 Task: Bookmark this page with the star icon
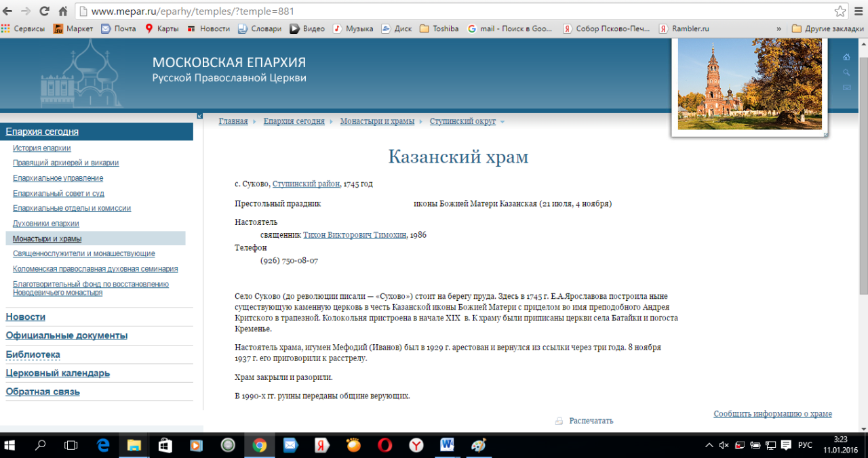pos(840,12)
